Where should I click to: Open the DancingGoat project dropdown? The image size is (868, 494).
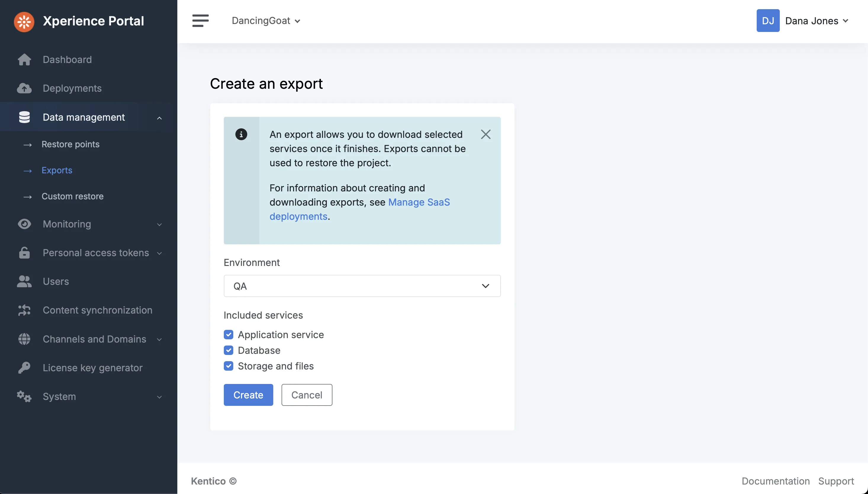click(266, 21)
